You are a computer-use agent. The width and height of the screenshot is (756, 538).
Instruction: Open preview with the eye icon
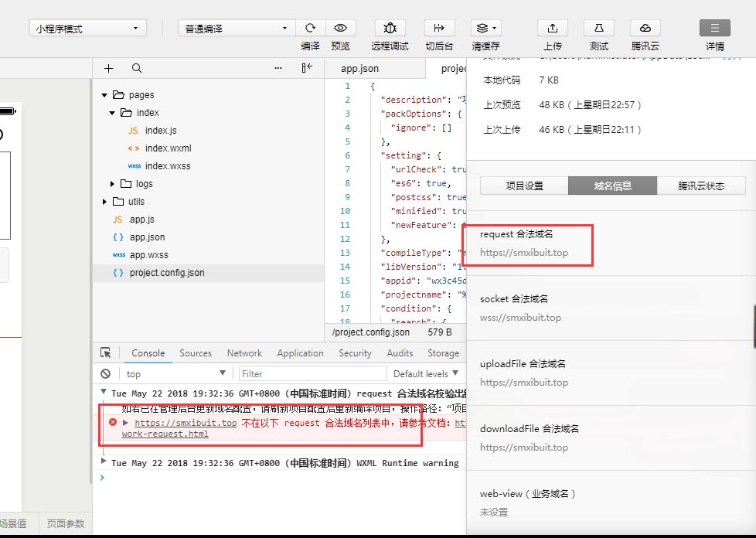click(340, 28)
